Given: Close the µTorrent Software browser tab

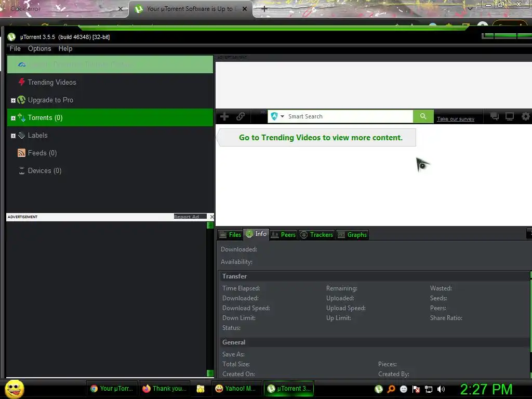Looking at the screenshot, I should pos(245,9).
